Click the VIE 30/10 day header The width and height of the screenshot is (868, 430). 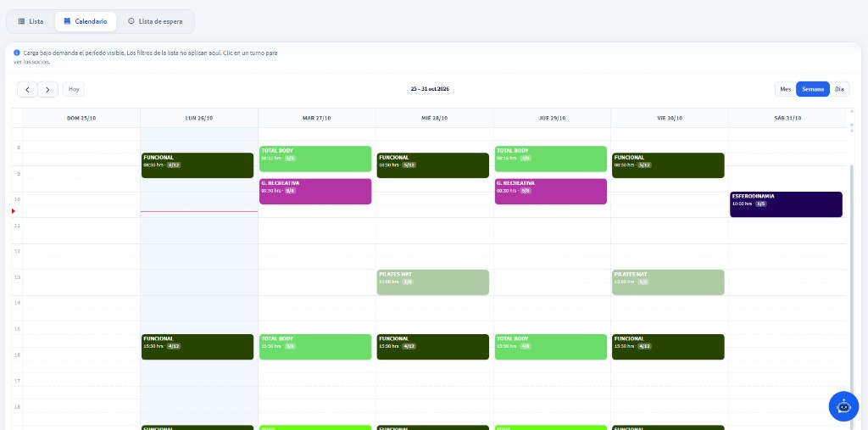tap(670, 118)
